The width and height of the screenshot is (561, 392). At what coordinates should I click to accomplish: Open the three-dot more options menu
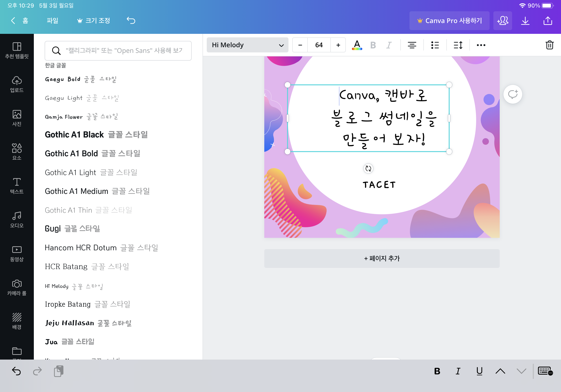tap(481, 45)
